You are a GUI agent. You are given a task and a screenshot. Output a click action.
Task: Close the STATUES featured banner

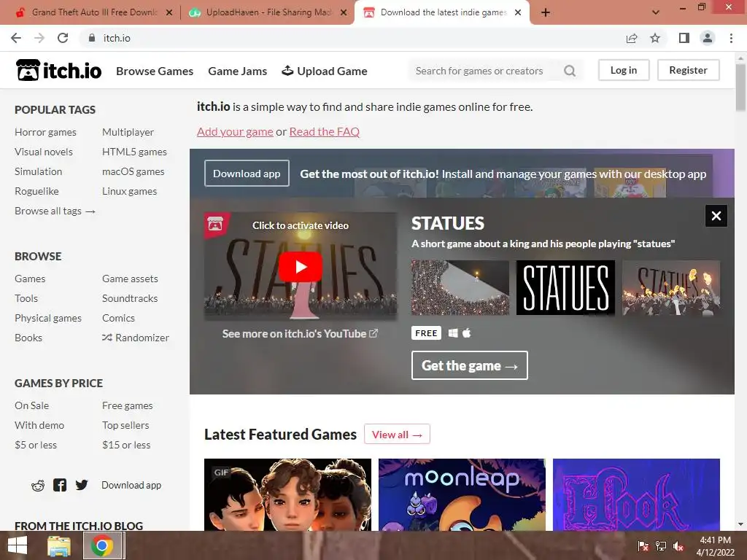pos(716,216)
